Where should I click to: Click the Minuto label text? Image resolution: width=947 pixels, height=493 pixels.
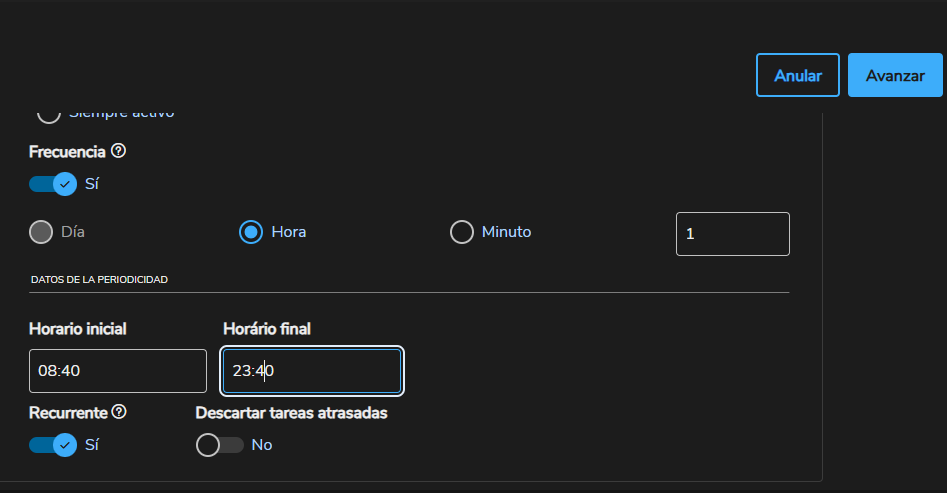click(x=506, y=232)
